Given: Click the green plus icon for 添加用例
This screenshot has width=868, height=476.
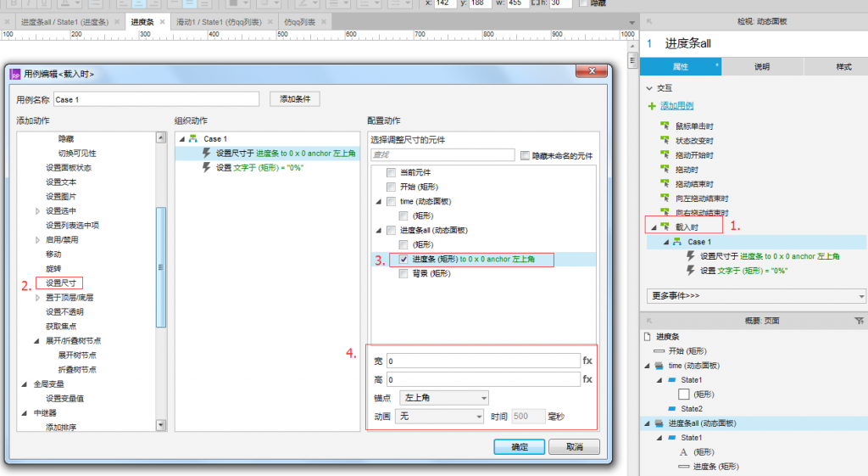Looking at the screenshot, I should tap(652, 106).
